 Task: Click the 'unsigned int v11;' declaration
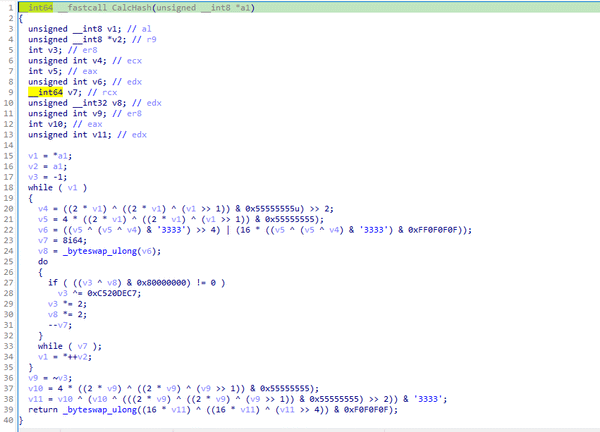click(70, 135)
